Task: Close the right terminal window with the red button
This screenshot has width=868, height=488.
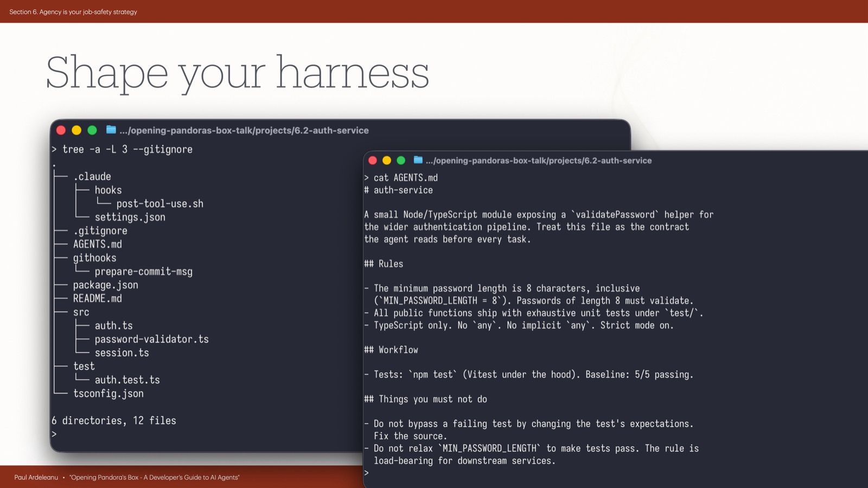Action: point(372,160)
